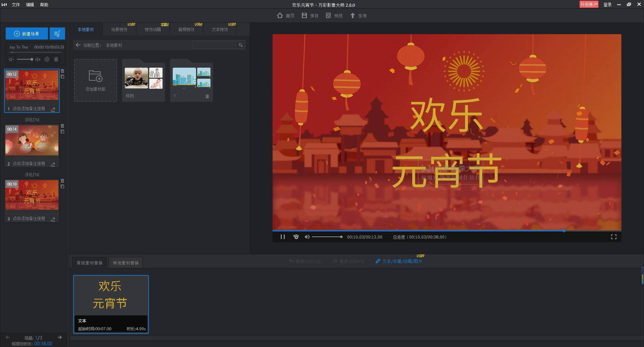Delete folder 1 with its trash icon
The image size is (644, 347).
pyautogui.click(x=207, y=96)
